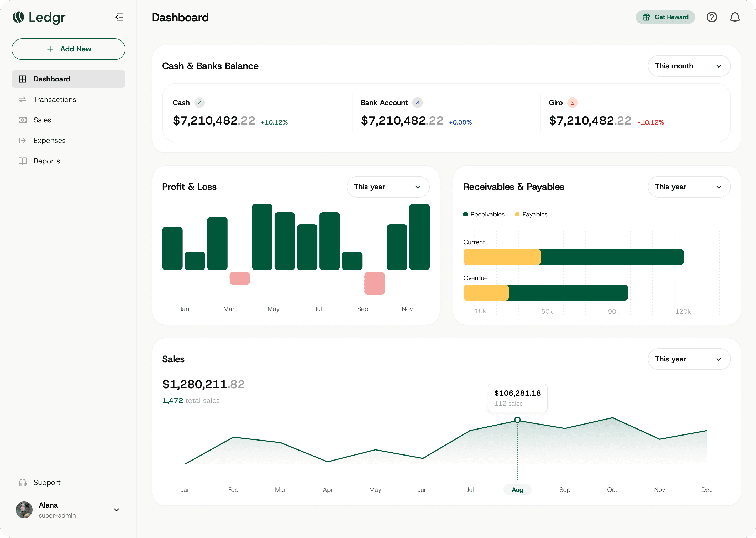The width and height of the screenshot is (756, 538).
Task: Click the gift icon in Get Reward
Action: pyautogui.click(x=646, y=17)
